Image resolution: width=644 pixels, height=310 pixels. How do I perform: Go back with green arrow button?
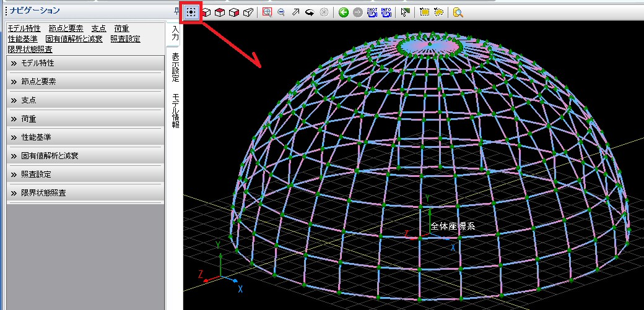click(344, 13)
